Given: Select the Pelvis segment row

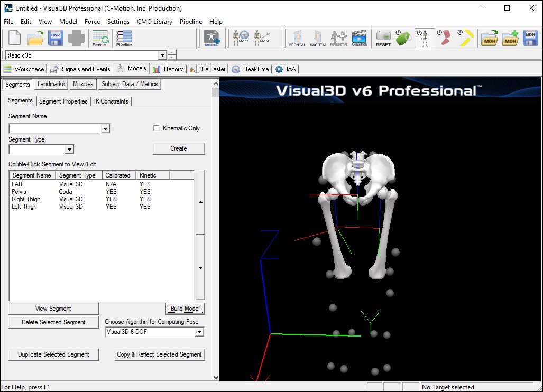Looking at the screenshot, I should click(x=102, y=192).
